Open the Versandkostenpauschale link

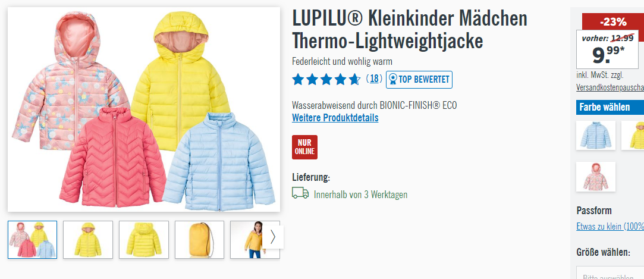pyautogui.click(x=610, y=87)
